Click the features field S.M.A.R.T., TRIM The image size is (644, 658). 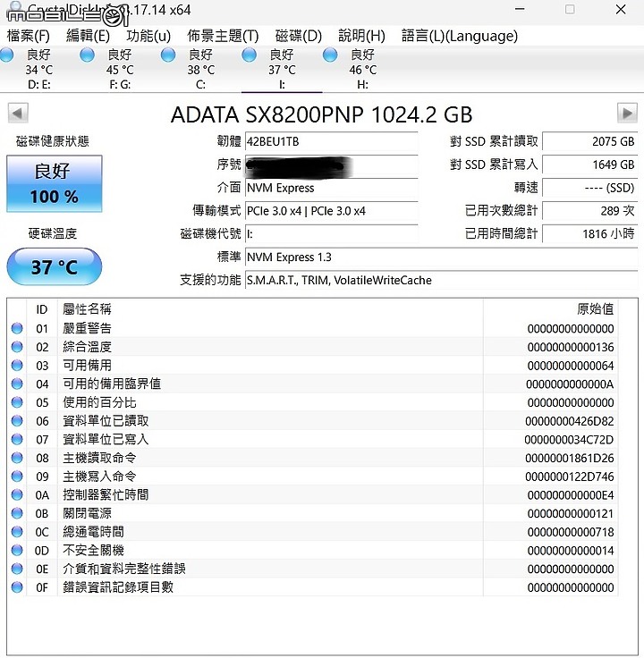coord(441,280)
